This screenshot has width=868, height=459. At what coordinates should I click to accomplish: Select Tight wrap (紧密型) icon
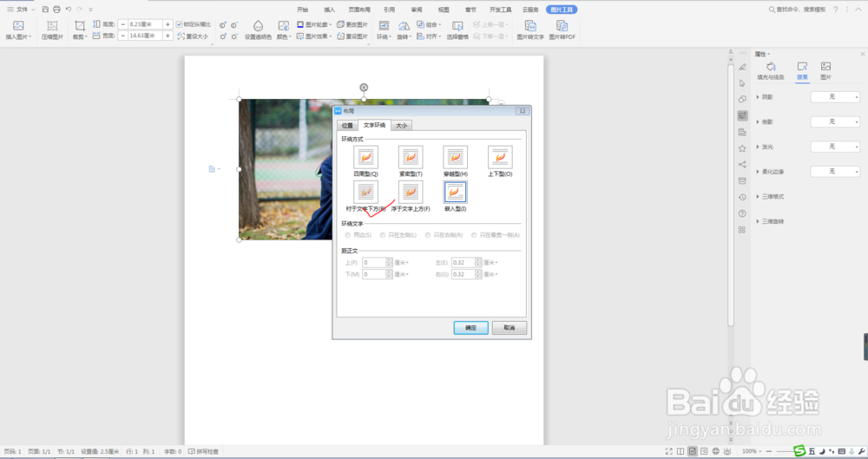point(411,157)
